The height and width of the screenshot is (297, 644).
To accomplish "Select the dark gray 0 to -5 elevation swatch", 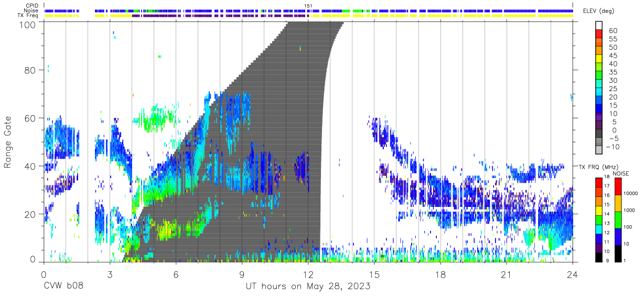I will [x=599, y=134].
